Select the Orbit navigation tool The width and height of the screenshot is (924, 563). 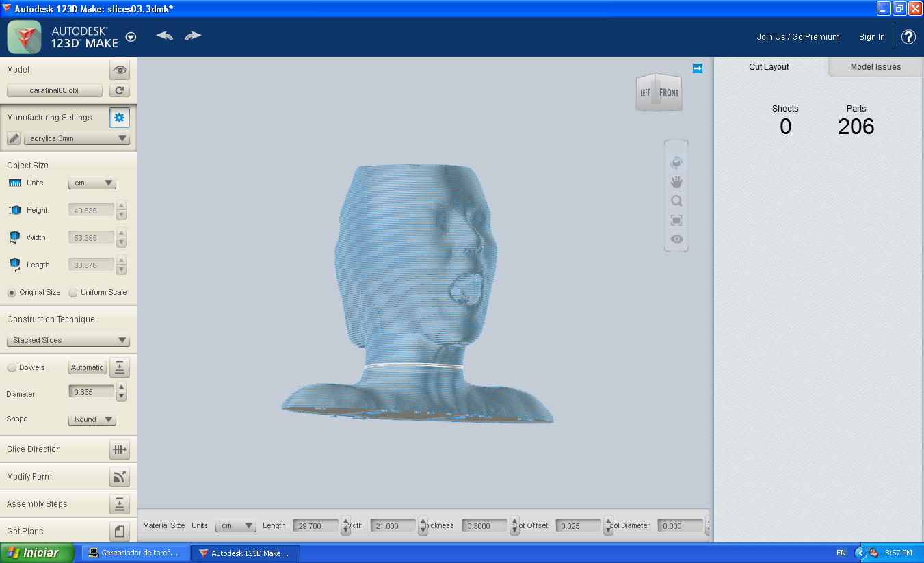pos(676,163)
